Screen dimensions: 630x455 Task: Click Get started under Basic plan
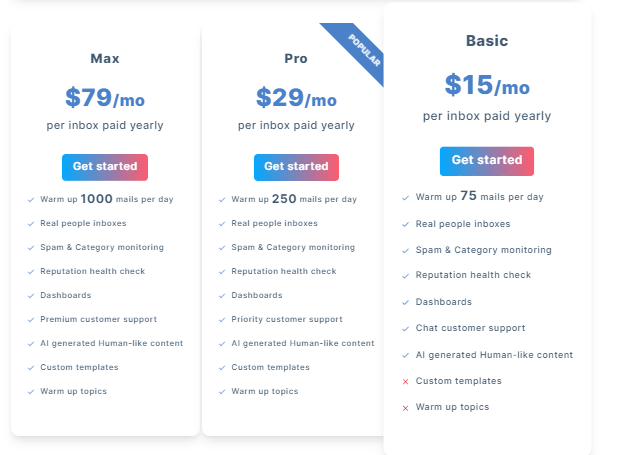click(487, 161)
